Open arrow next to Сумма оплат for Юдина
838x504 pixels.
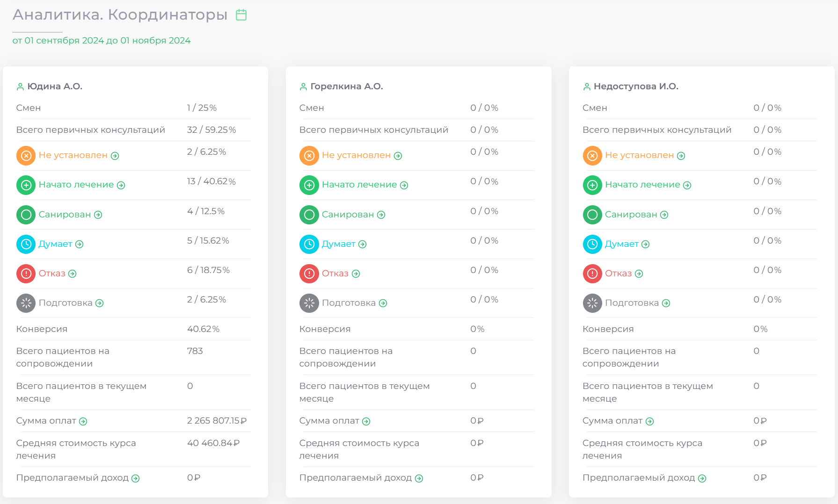click(x=83, y=421)
